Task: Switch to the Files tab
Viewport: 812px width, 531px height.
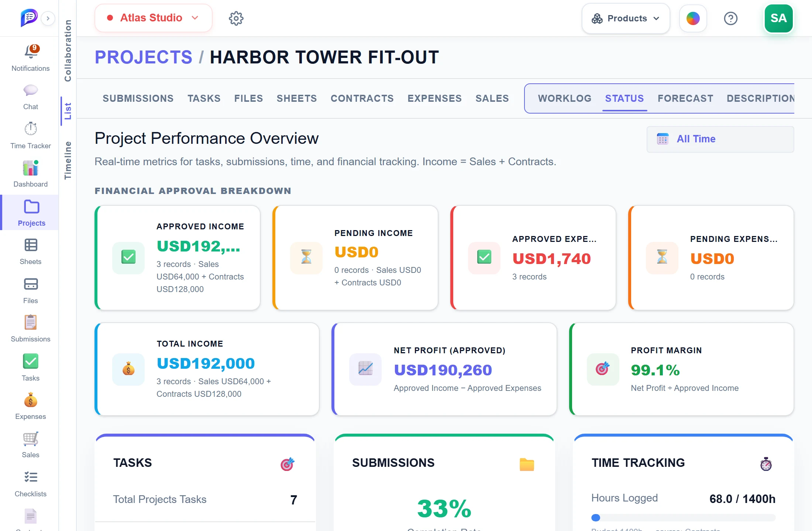Action: pyautogui.click(x=248, y=98)
